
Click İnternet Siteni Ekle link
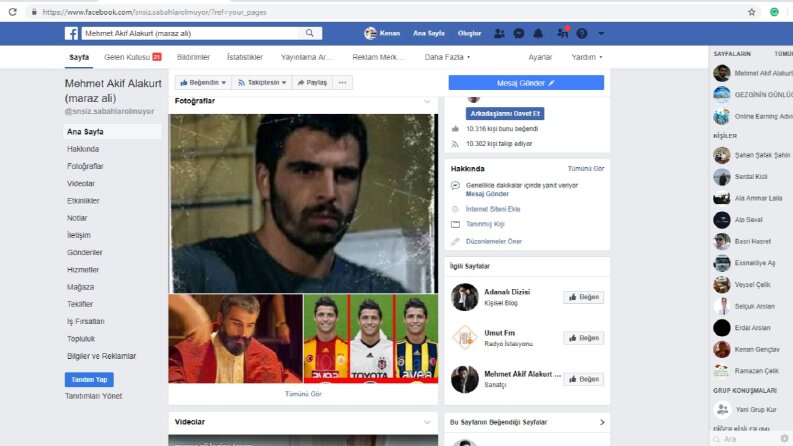tap(493, 209)
